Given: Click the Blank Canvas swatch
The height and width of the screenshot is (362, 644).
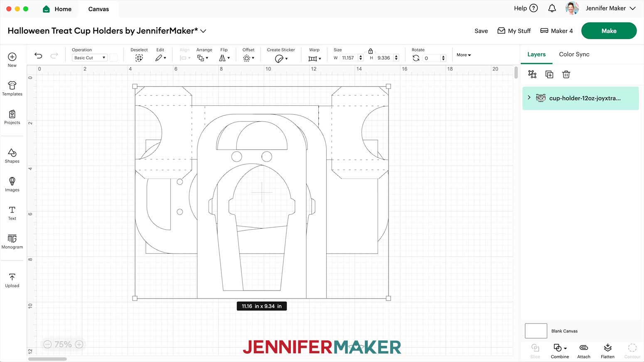Looking at the screenshot, I should tap(536, 331).
